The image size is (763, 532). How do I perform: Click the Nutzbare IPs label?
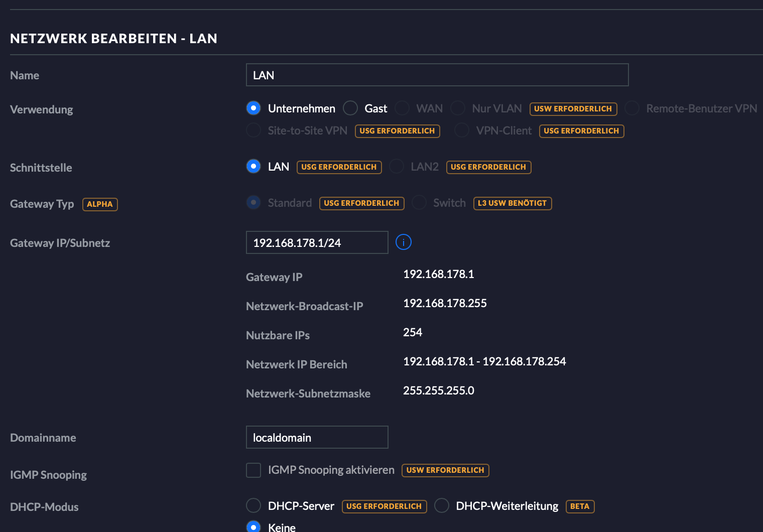coord(278,335)
